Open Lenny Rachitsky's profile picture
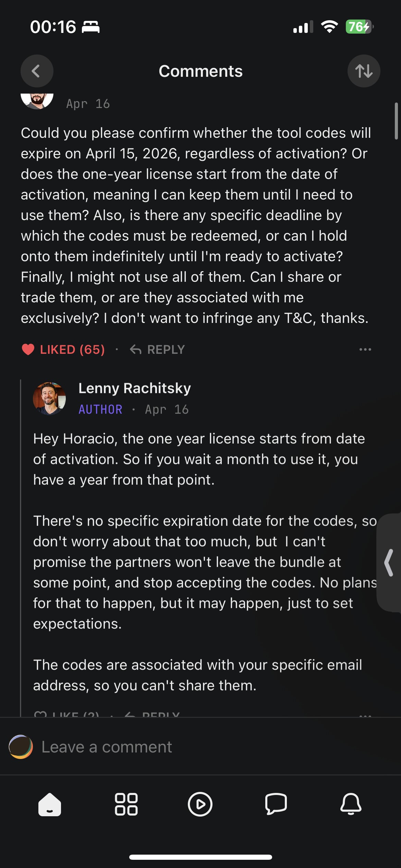 click(x=49, y=398)
